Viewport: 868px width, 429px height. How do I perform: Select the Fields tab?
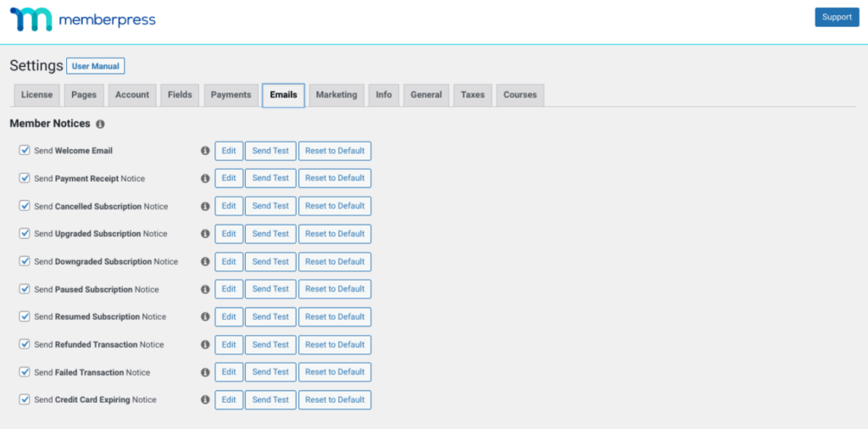click(180, 95)
